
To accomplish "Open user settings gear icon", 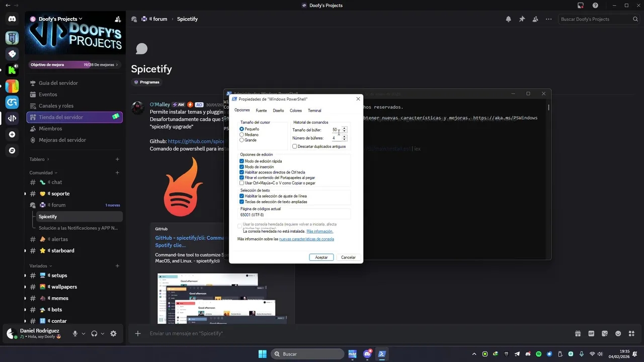I will 113,333.
